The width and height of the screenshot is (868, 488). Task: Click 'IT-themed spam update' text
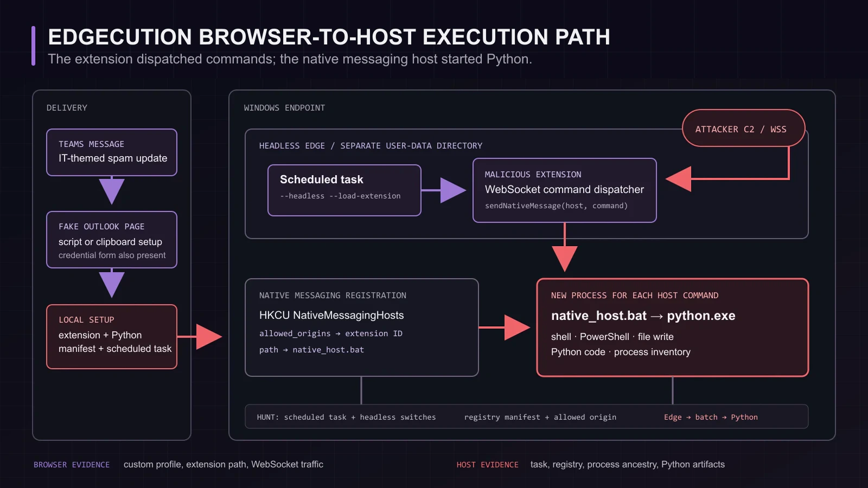click(113, 158)
